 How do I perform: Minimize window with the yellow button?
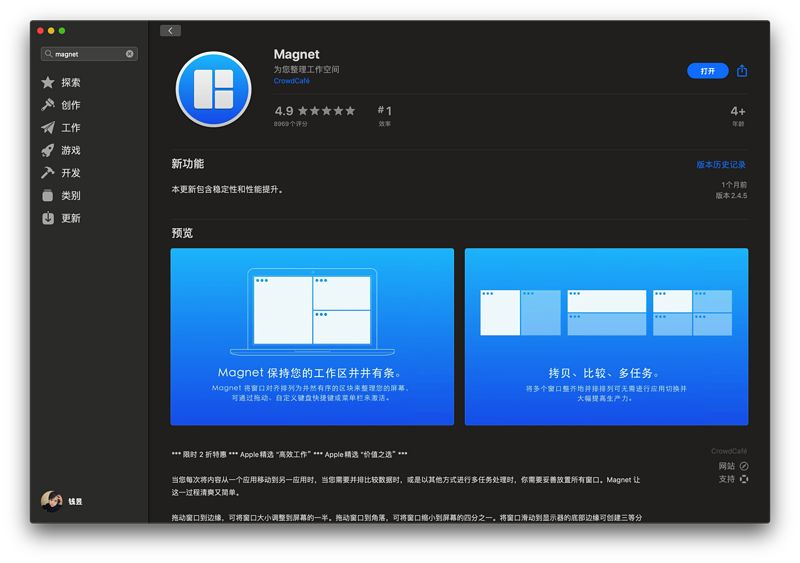pos(51,31)
